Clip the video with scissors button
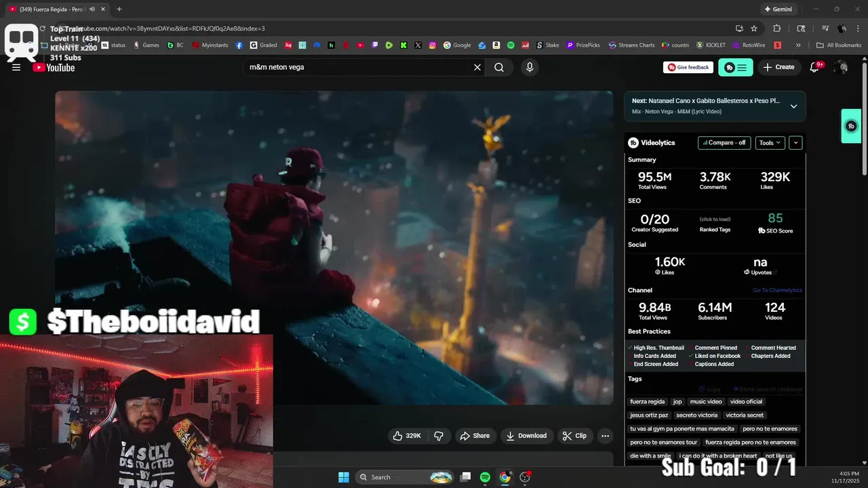Viewport: 868px width, 488px height. point(575,436)
